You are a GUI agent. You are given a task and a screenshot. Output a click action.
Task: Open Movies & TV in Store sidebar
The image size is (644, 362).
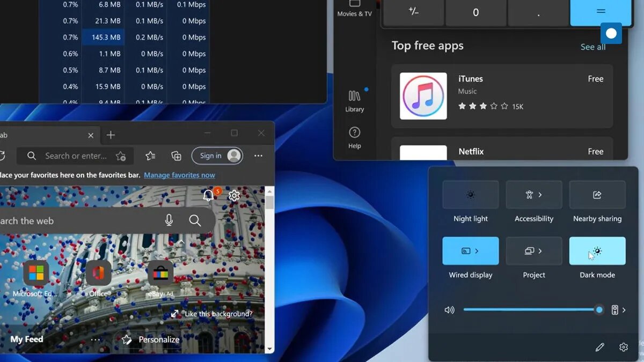click(x=355, y=9)
